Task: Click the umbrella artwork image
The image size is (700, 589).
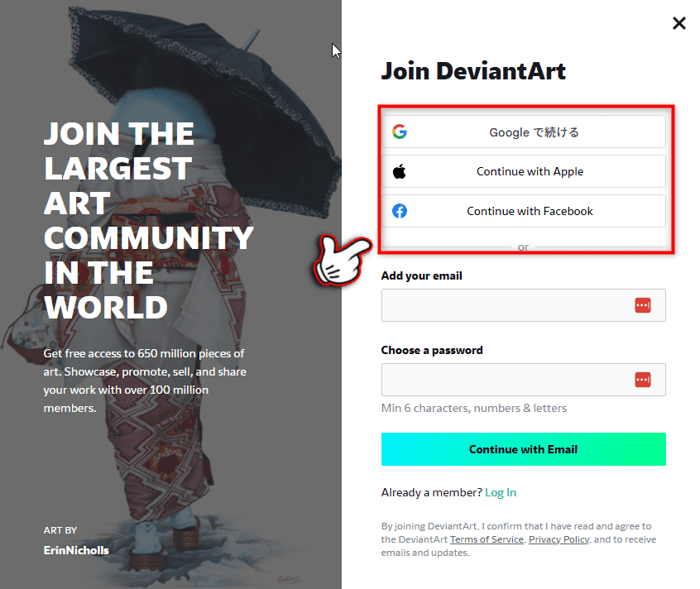Action: [170, 294]
